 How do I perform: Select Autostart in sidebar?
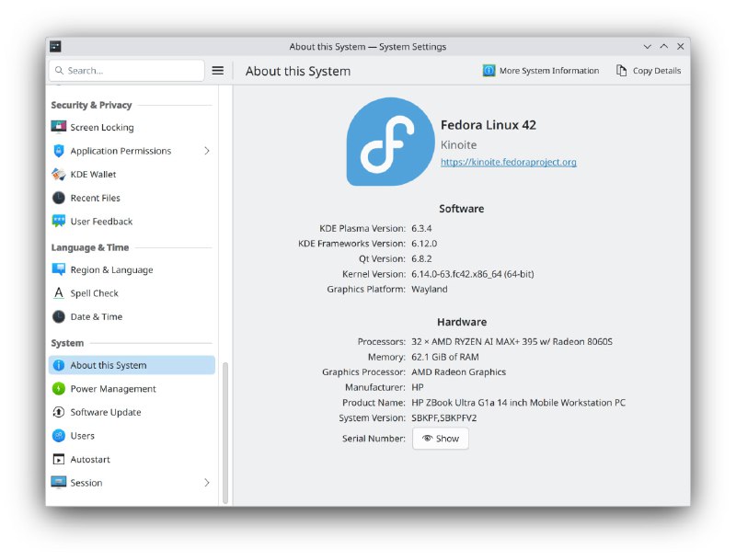132,459
